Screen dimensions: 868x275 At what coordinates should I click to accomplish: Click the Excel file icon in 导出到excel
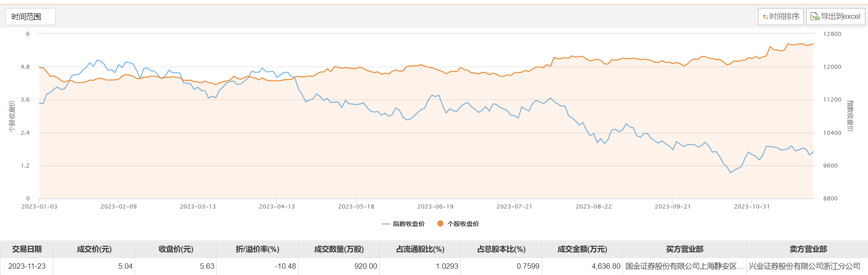pos(815,17)
